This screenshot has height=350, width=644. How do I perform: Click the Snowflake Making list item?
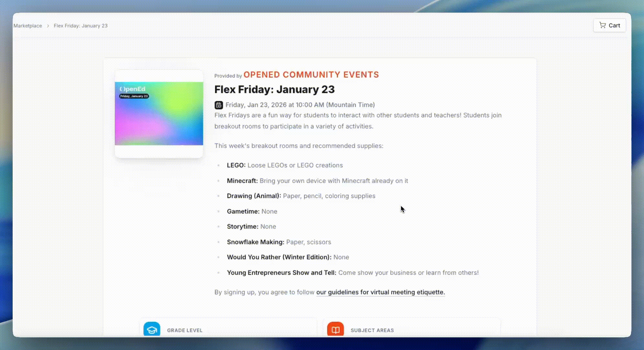(x=279, y=242)
